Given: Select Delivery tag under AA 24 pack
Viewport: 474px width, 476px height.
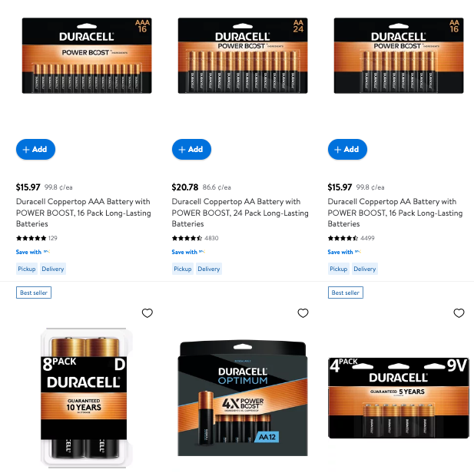Looking at the screenshot, I should [x=209, y=269].
